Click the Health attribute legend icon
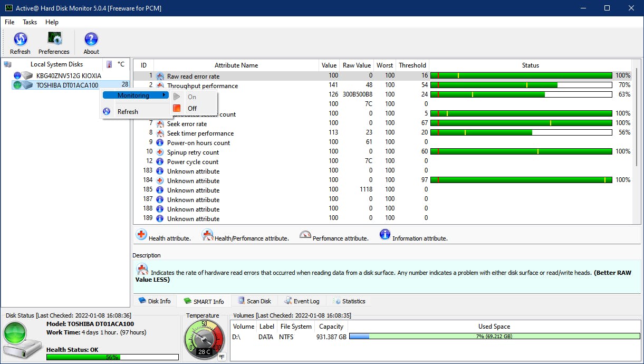The height and width of the screenshot is (364, 644). [141, 235]
